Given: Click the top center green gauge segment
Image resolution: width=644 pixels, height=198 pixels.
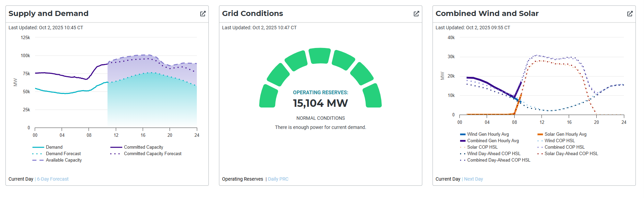Looking at the screenshot, I should point(320,56).
